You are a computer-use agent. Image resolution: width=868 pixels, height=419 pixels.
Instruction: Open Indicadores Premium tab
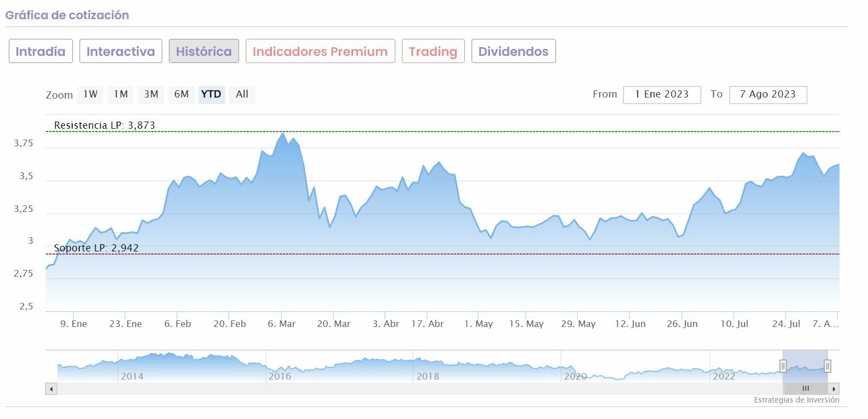click(x=320, y=51)
